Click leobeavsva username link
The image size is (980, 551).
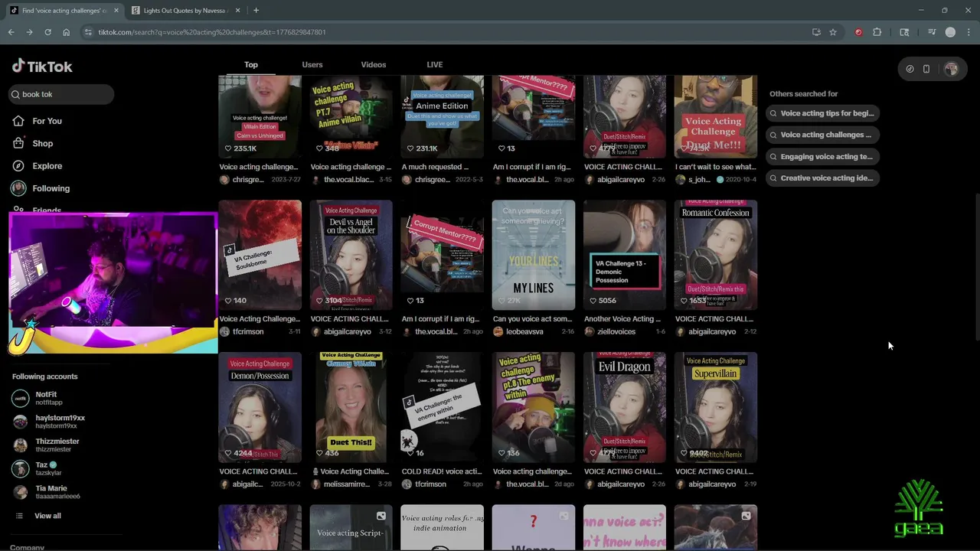[524, 332]
